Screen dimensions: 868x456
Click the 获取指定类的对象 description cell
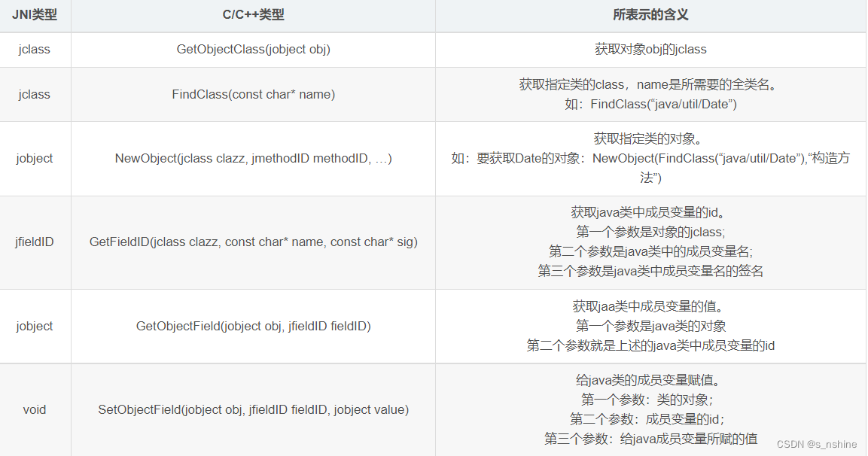pos(650,138)
